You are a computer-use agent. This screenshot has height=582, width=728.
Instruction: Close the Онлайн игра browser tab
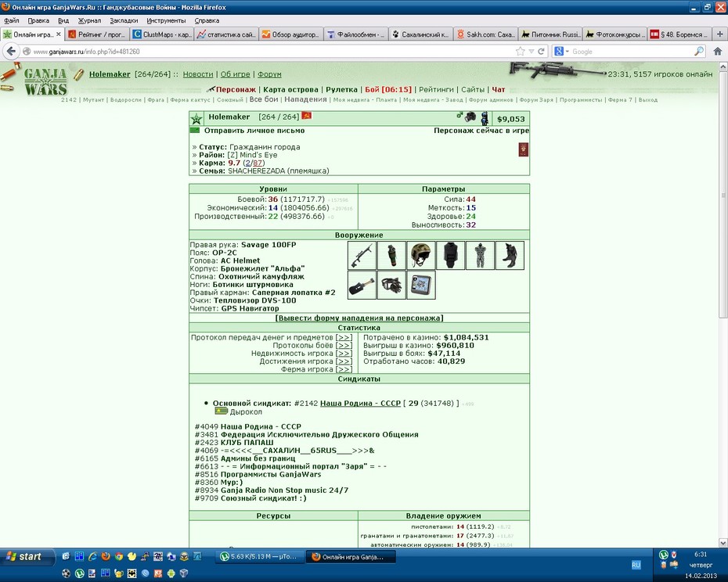[x=59, y=34]
